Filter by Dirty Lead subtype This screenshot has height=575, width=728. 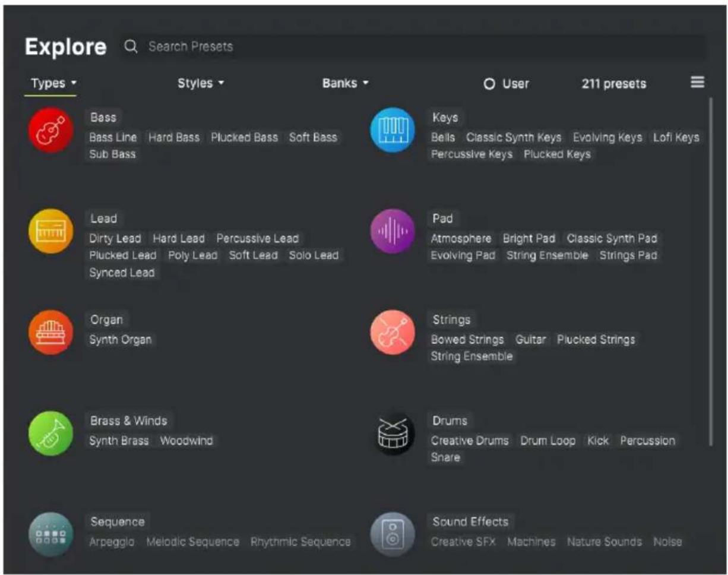115,239
